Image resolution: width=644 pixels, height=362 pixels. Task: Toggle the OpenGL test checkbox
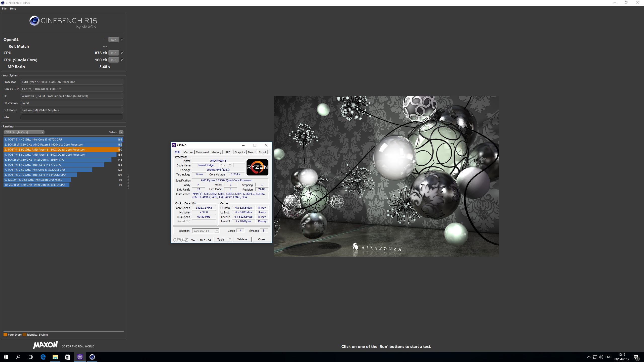tap(122, 39)
